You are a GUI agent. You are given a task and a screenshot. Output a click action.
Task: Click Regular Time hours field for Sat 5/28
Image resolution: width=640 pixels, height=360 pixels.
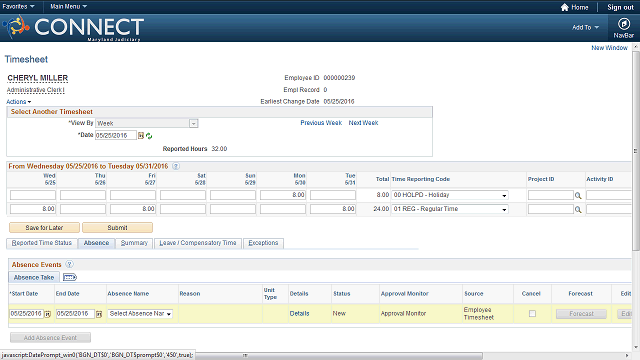point(183,209)
